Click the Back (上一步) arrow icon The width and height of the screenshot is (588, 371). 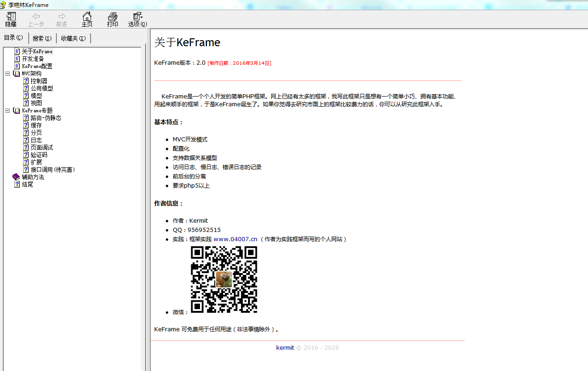pos(36,17)
